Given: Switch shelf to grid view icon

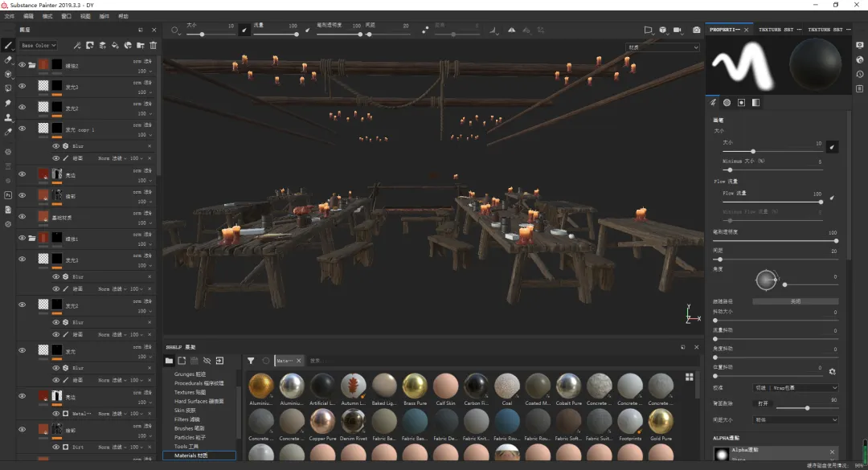Looking at the screenshot, I should point(689,377).
